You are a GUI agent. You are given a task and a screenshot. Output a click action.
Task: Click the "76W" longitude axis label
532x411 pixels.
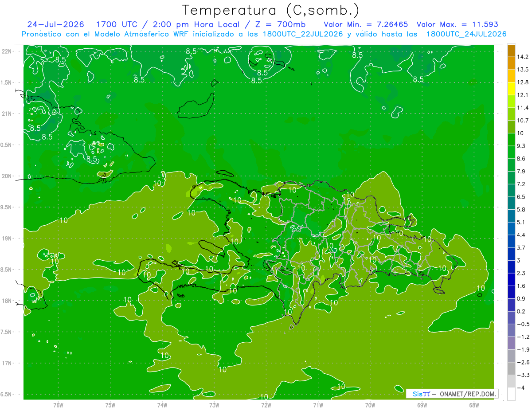click(x=59, y=405)
